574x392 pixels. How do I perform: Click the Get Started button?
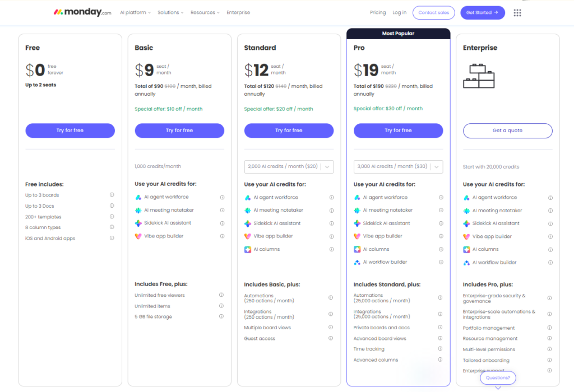pos(483,12)
